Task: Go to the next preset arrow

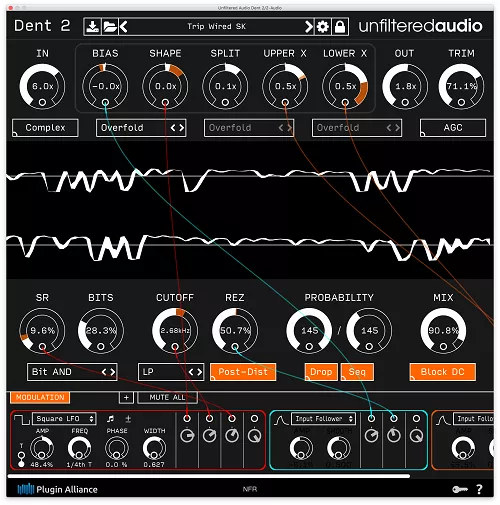Action: coord(309,26)
